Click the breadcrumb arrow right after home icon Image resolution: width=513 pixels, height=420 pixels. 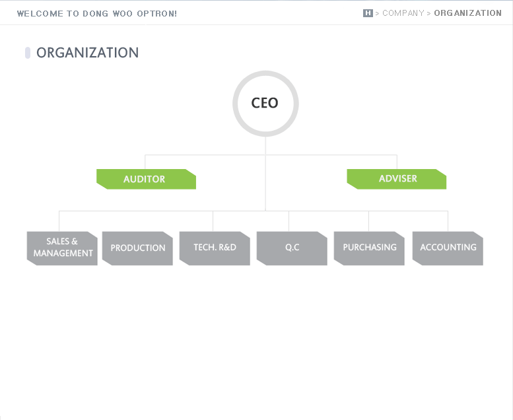(x=378, y=13)
